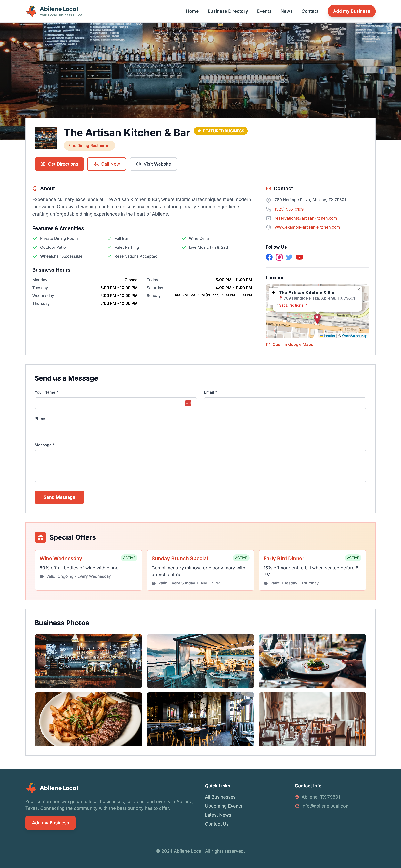Switch to the Business Directory page
Image resolution: width=401 pixels, height=868 pixels.
228,11
